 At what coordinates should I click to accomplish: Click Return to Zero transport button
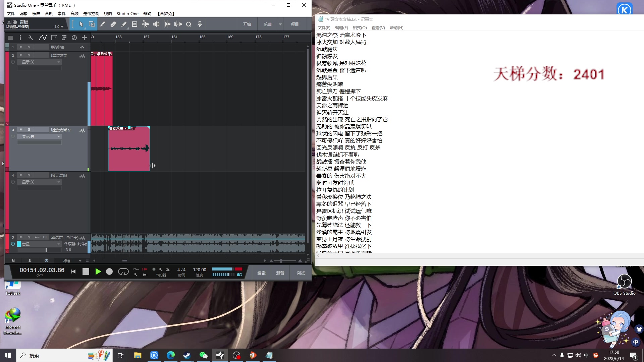73,271
